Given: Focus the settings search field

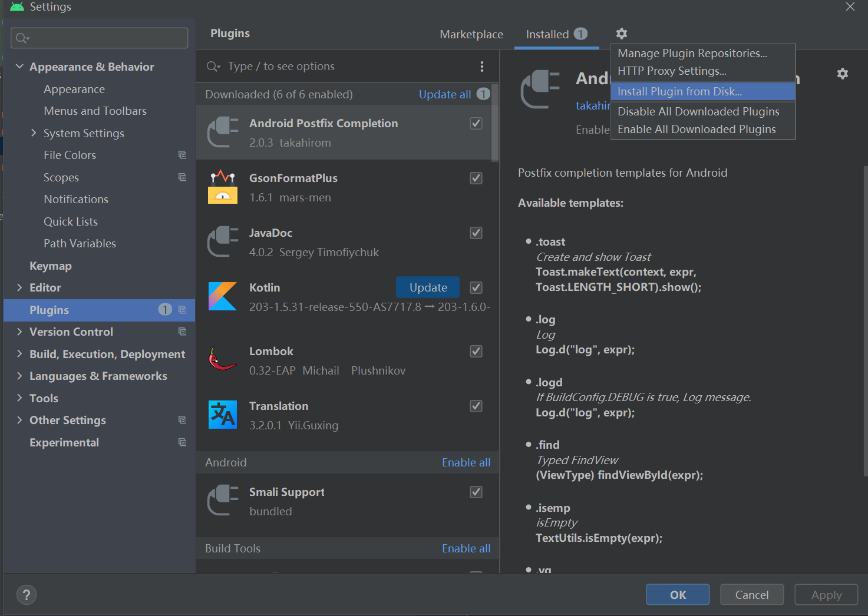Looking at the screenshot, I should coord(100,38).
